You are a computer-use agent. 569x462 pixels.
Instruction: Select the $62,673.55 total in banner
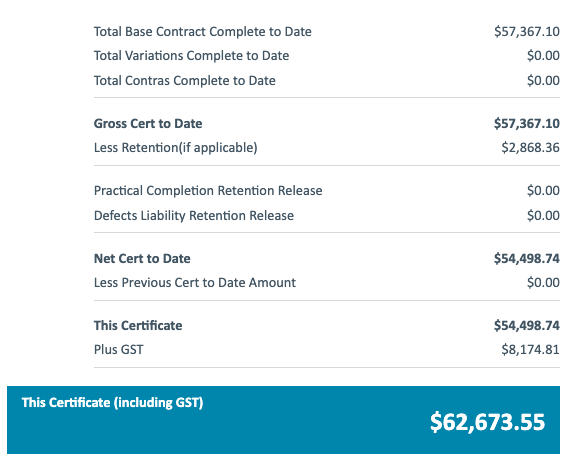[487, 422]
